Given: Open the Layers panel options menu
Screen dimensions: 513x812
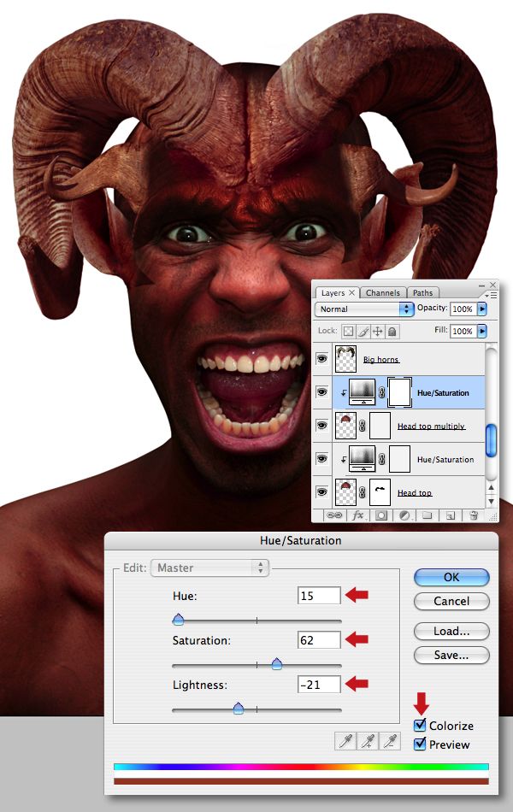Looking at the screenshot, I should 491,295.
